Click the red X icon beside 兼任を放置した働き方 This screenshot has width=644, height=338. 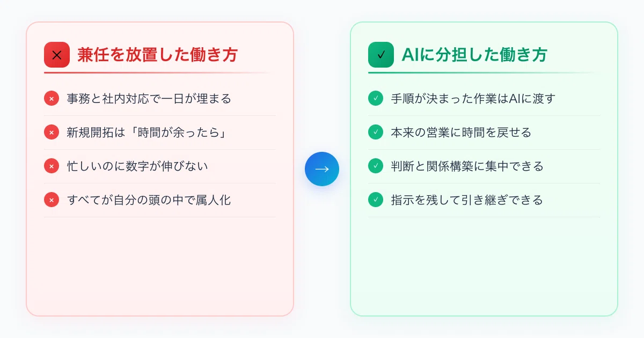(57, 55)
